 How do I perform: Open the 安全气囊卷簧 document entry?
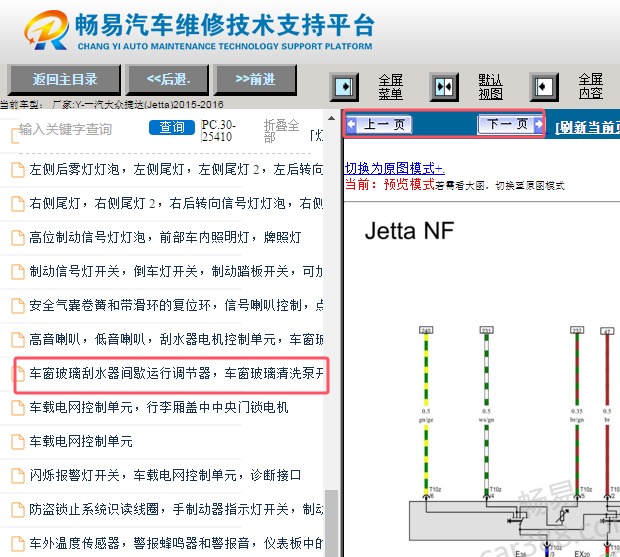coord(176,306)
